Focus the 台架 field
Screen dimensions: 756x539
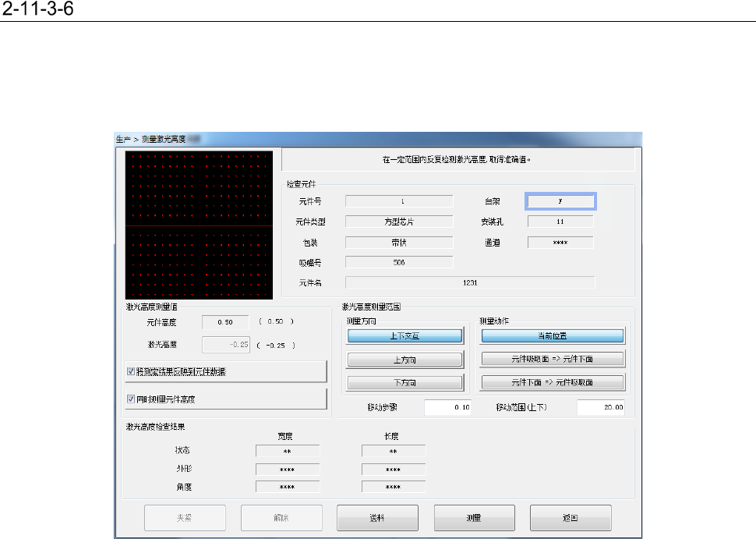(560, 201)
